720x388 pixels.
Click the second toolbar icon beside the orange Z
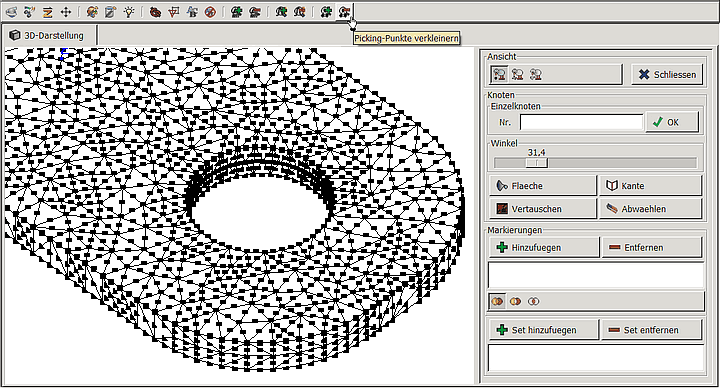[29, 12]
